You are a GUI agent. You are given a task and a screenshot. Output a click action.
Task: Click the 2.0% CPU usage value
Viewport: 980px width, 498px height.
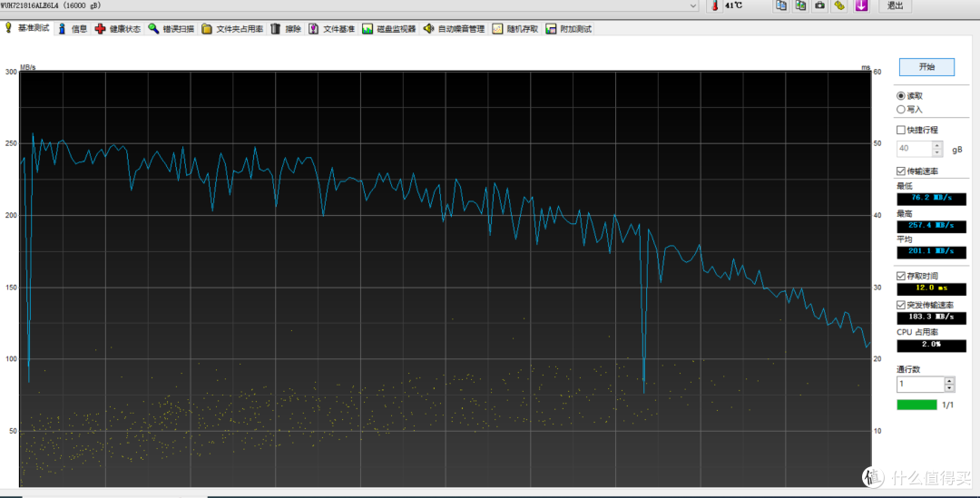tap(931, 345)
